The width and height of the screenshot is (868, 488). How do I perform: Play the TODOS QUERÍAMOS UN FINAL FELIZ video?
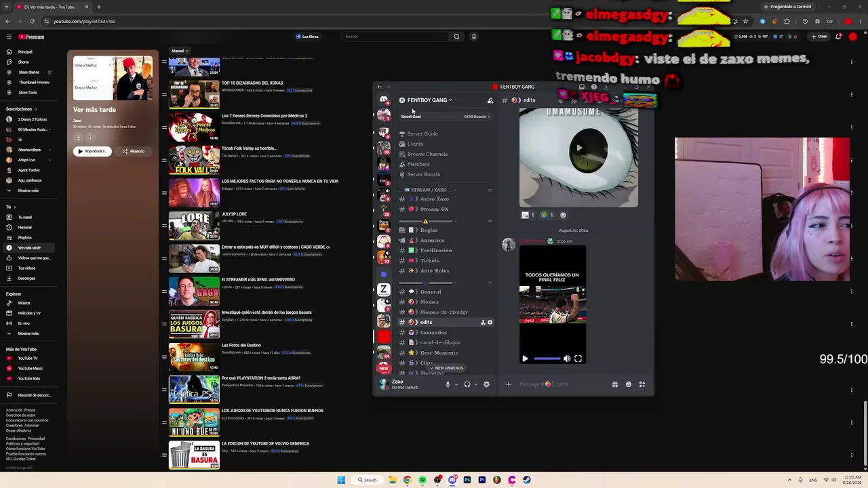pos(525,359)
